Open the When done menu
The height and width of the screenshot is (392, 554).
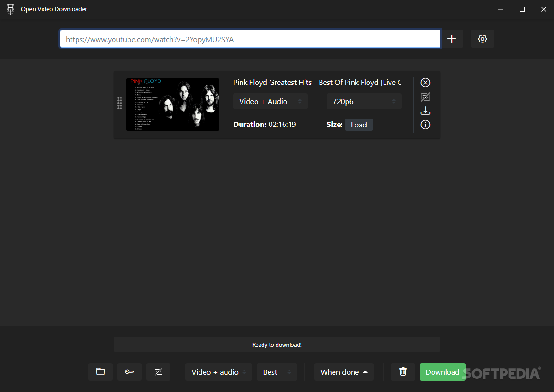pos(344,372)
